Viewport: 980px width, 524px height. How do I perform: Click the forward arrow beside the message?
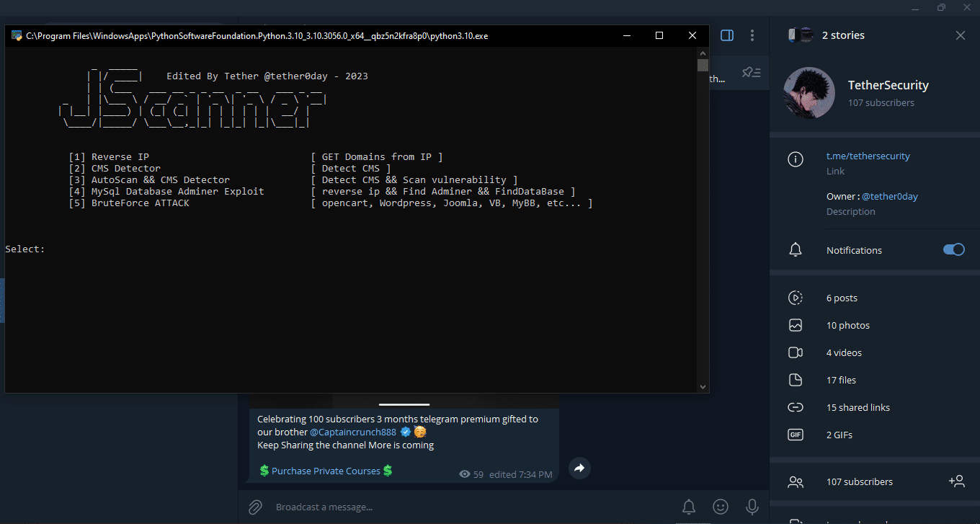[579, 469]
